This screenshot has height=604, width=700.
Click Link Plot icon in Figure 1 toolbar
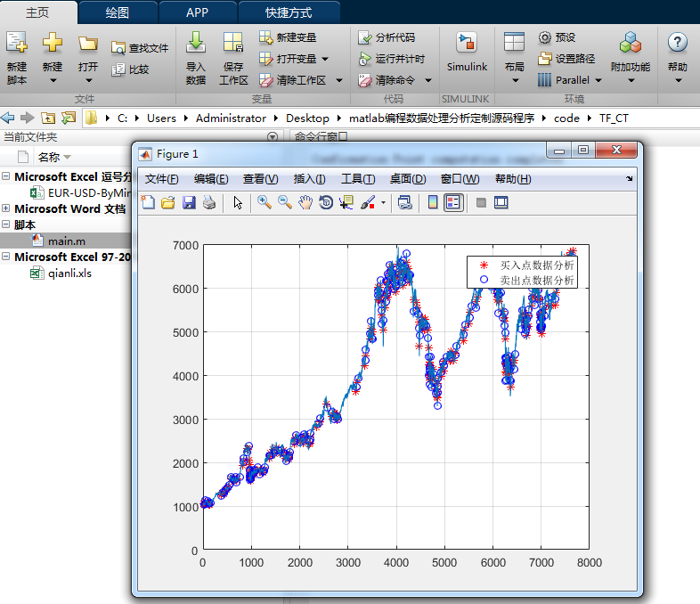[405, 203]
